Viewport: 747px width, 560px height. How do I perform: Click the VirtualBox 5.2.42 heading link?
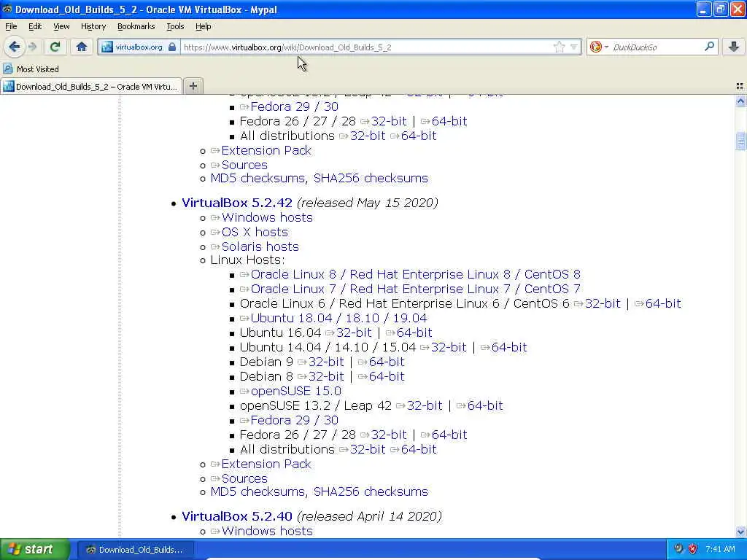(237, 203)
